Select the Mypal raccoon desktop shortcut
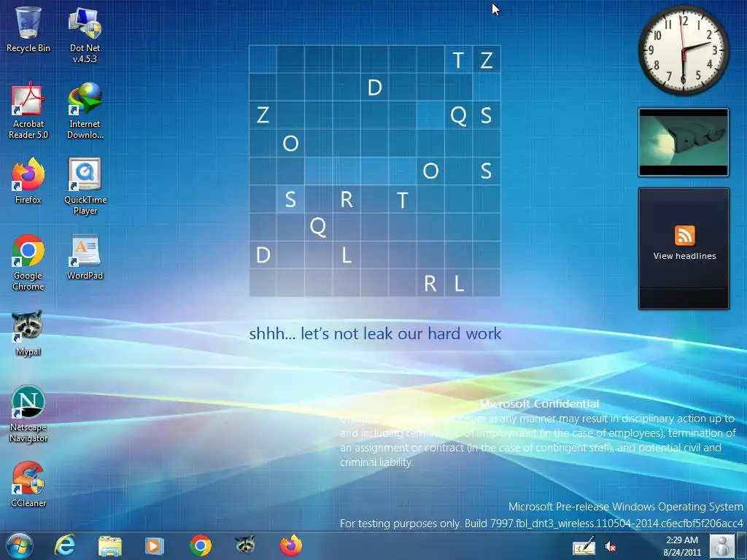This screenshot has width=747, height=560. tap(28, 332)
